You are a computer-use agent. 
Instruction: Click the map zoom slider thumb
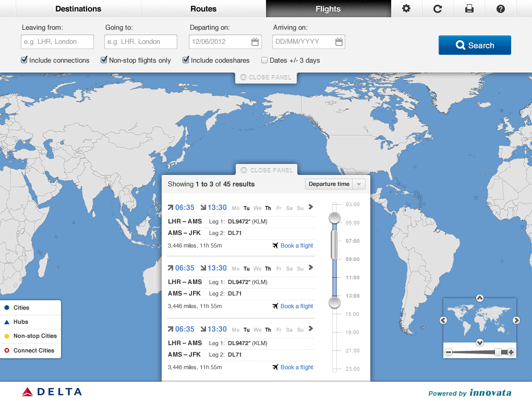point(498,352)
